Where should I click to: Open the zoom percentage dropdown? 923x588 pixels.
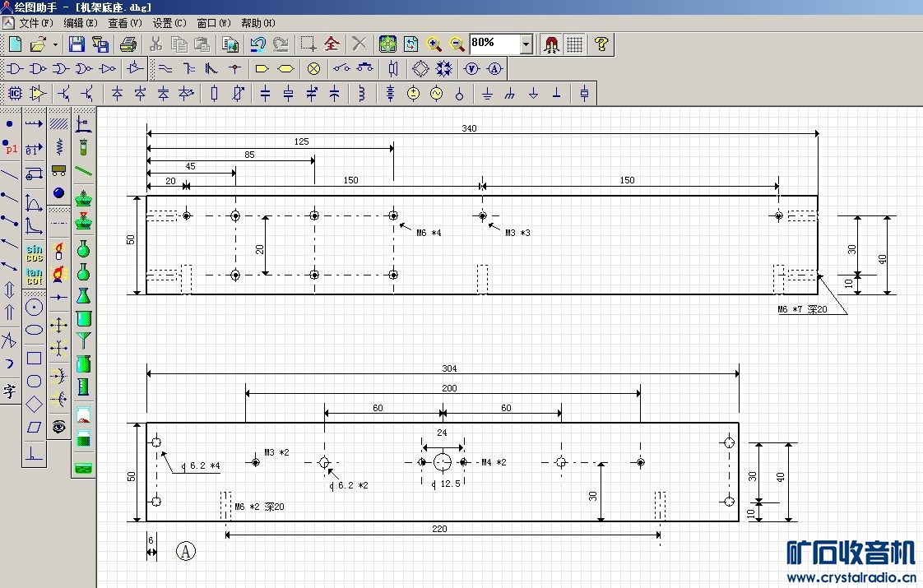coord(526,44)
